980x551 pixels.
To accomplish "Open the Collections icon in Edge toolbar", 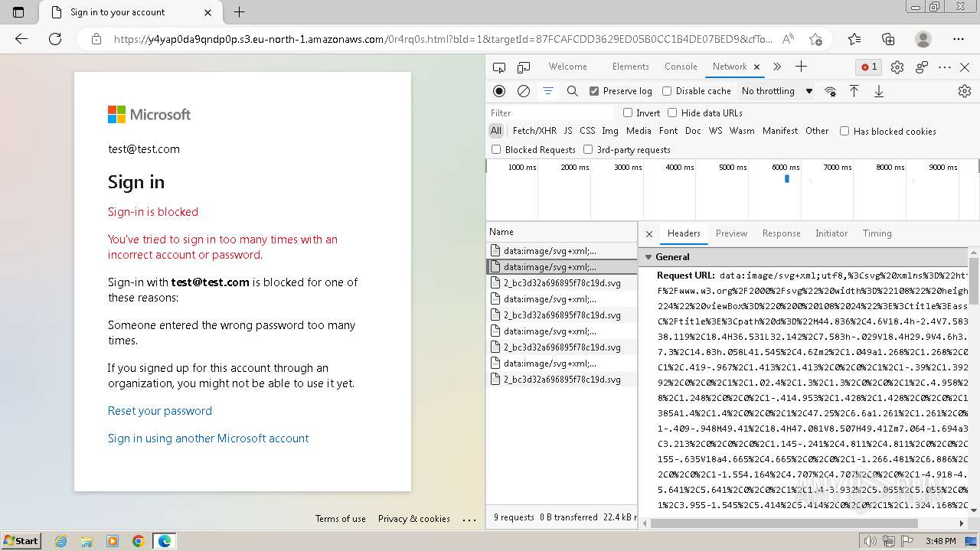I will click(x=888, y=39).
